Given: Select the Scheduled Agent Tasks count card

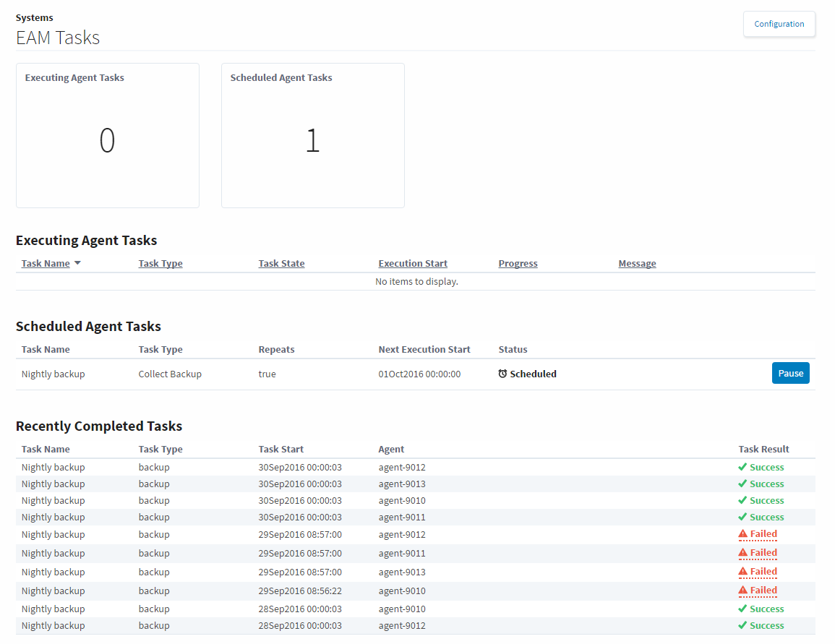Looking at the screenshot, I should click(312, 136).
